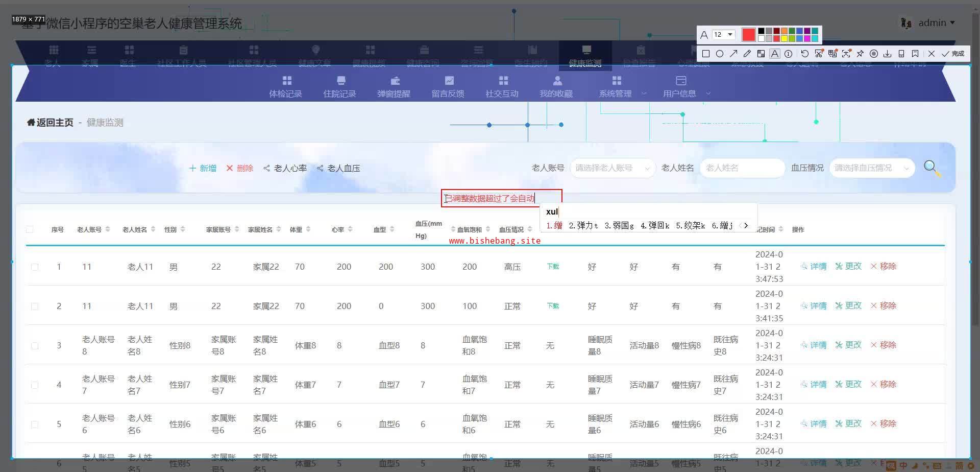Select the ellipse annotation tool

tap(719, 54)
